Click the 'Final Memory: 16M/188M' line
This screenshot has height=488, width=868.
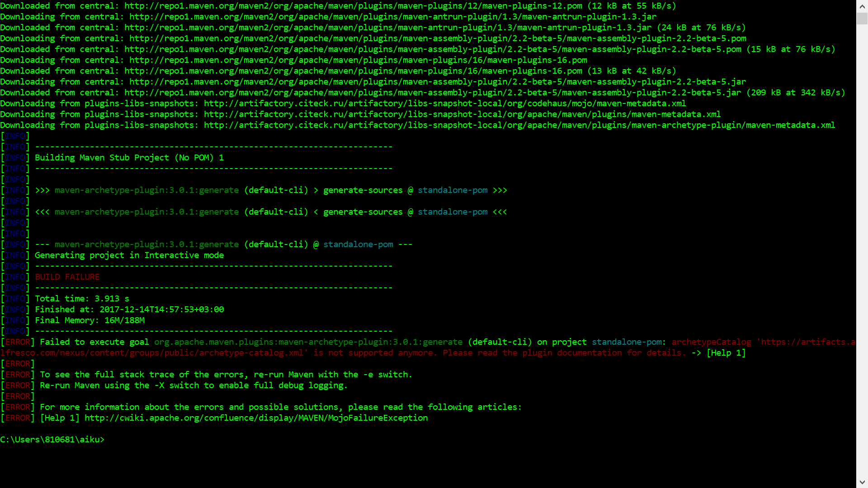point(90,320)
